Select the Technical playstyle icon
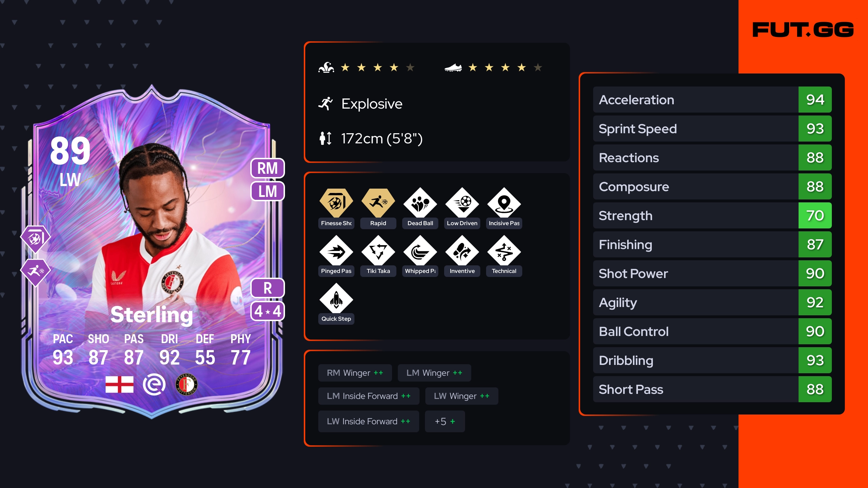The width and height of the screenshot is (868, 488). click(504, 251)
